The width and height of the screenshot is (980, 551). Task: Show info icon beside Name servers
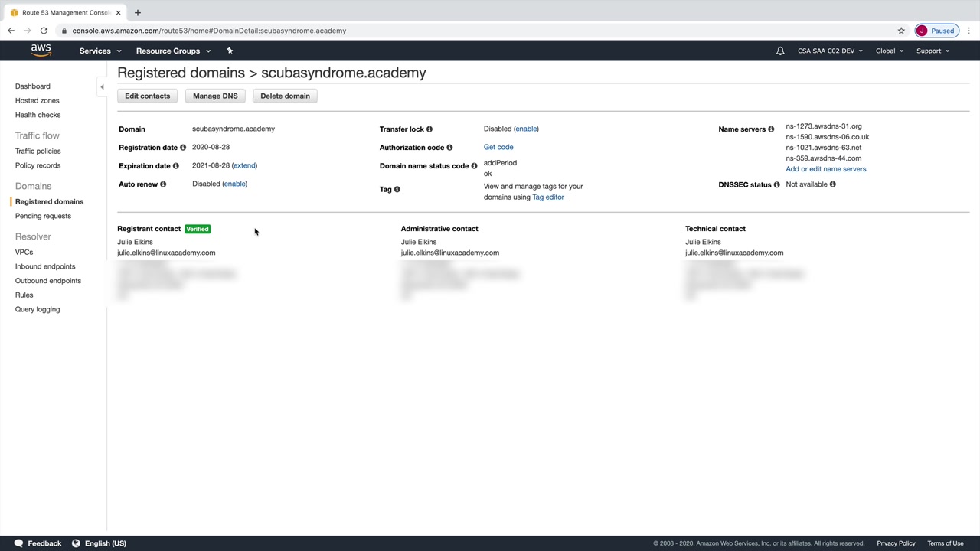tap(771, 129)
